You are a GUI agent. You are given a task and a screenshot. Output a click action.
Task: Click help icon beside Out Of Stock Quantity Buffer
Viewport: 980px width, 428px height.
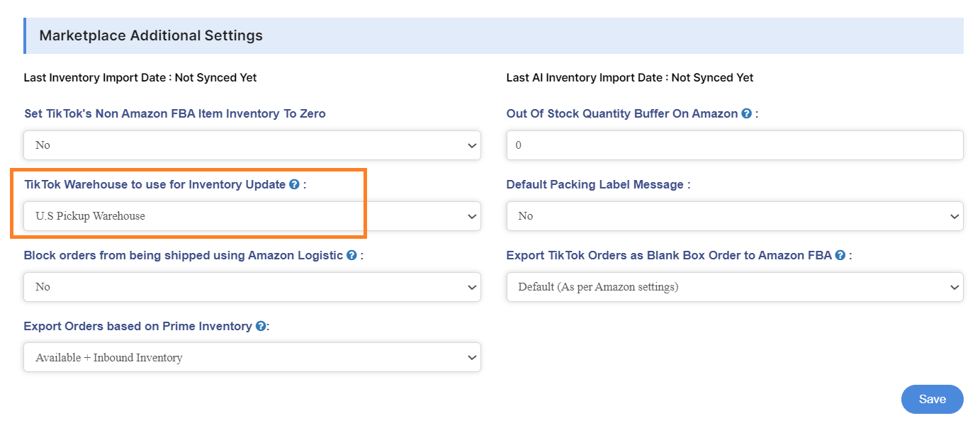746,113
